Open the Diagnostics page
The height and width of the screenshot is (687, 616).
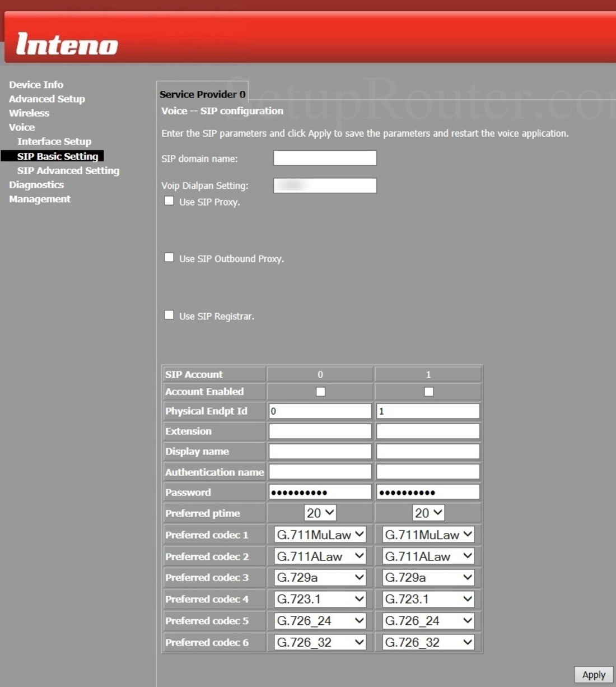[36, 184]
